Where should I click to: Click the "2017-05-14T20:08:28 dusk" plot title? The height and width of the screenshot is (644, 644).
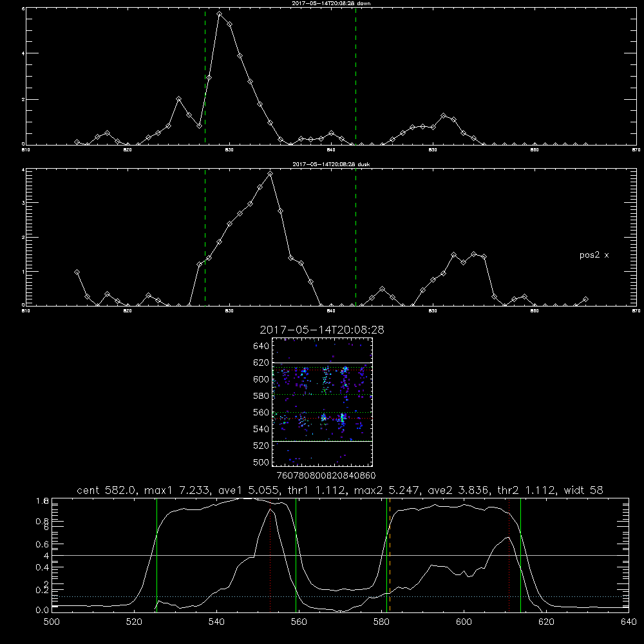331,164
